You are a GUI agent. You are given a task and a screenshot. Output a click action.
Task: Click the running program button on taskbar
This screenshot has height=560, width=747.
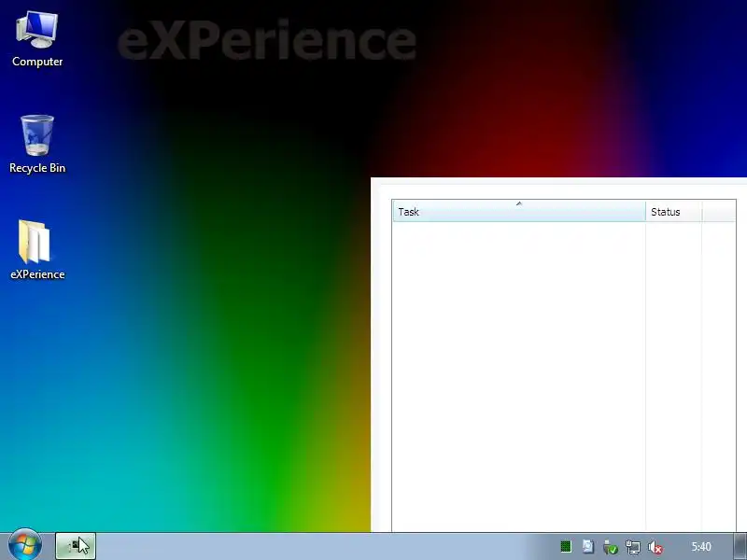point(76,546)
